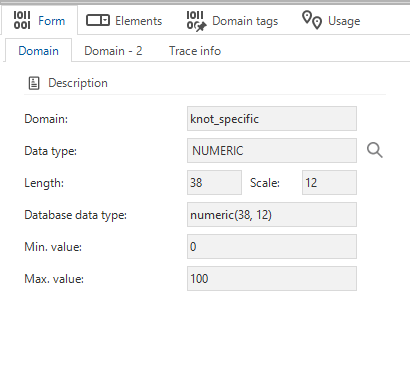
Task: Click the Min. value: label
Action: pos(53,247)
